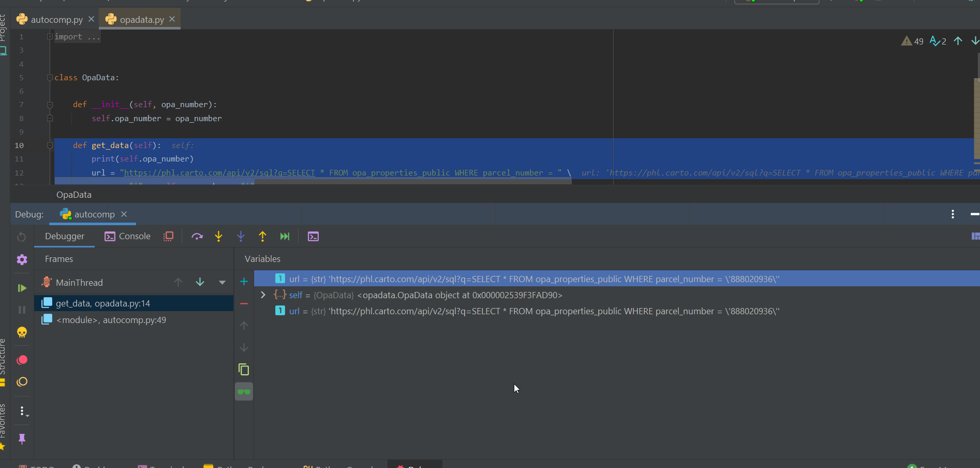View breakpoints with red circles icon
Image resolution: width=980 pixels, height=468 pixels.
(x=22, y=360)
